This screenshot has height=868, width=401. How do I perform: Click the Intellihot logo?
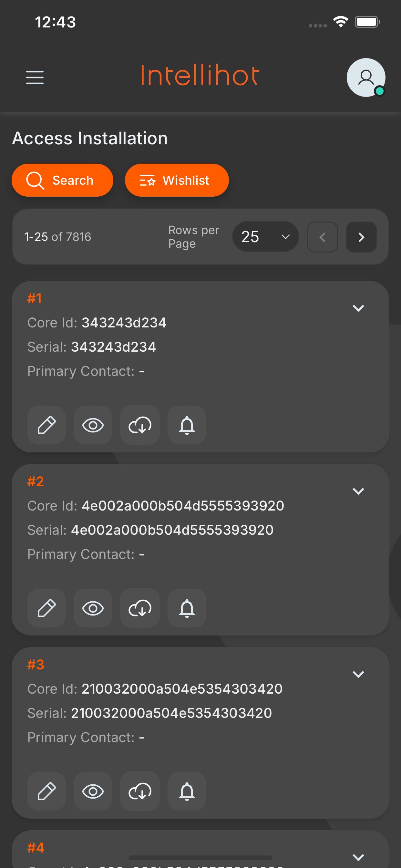click(x=200, y=75)
